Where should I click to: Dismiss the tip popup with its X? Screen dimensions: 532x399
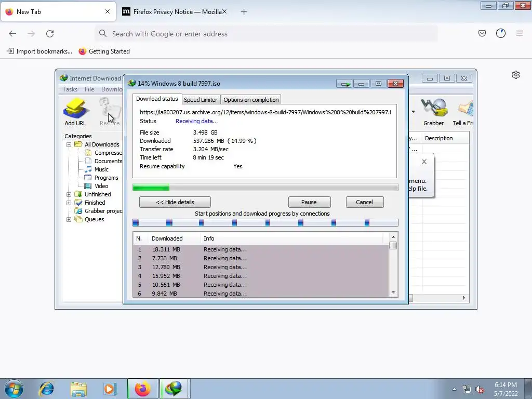pyautogui.click(x=424, y=162)
